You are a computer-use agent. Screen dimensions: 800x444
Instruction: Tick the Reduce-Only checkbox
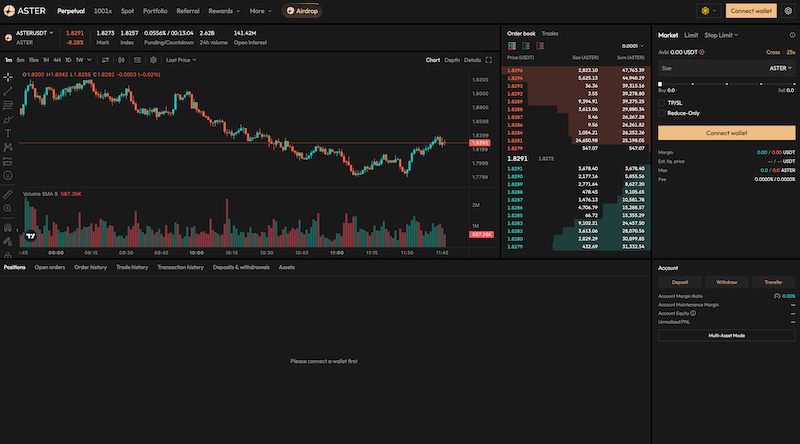(662, 113)
